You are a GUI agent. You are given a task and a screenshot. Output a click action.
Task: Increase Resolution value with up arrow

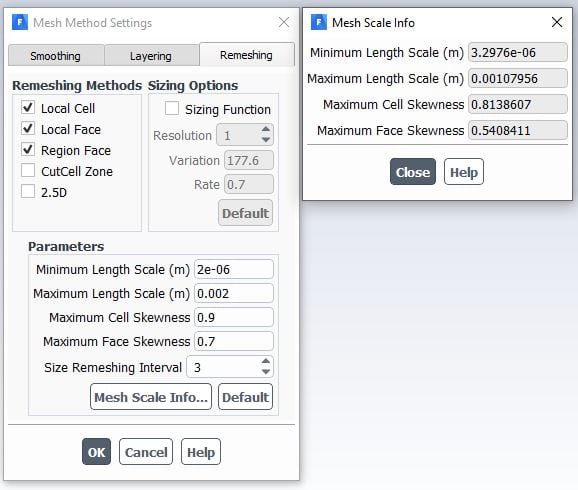tap(266, 129)
